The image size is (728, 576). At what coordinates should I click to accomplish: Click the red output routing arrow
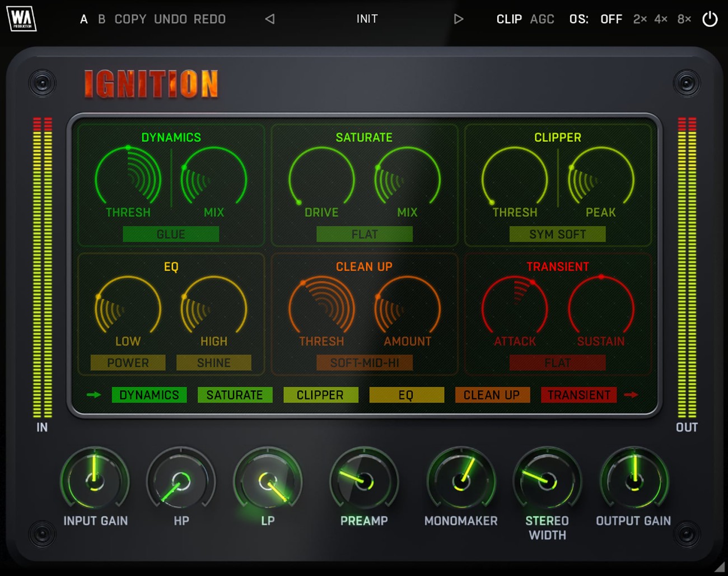tap(632, 395)
